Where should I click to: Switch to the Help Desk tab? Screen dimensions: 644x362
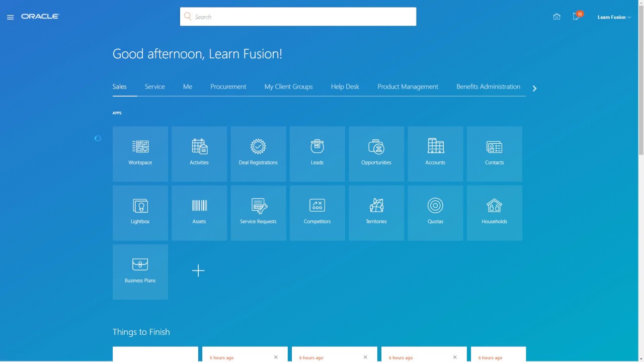coord(345,86)
